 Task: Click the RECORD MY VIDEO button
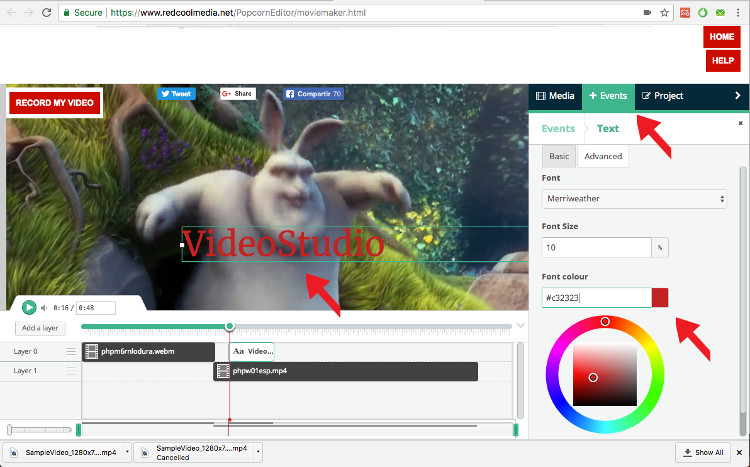(55, 103)
